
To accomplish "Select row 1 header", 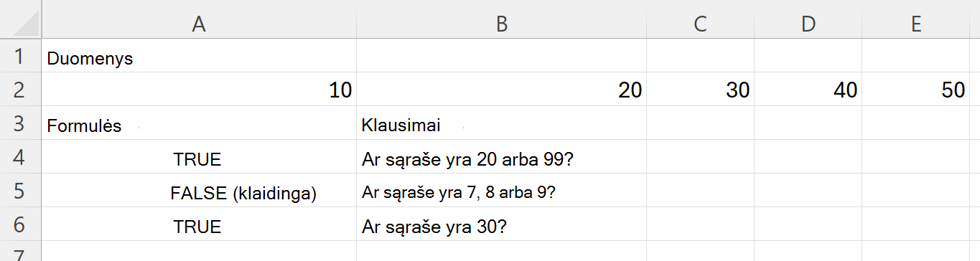I will pos(21,56).
